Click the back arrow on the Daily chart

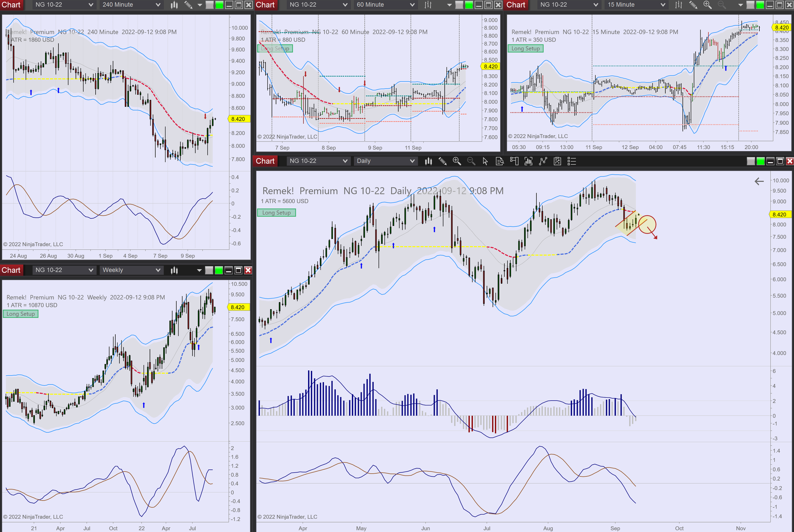[x=759, y=181]
